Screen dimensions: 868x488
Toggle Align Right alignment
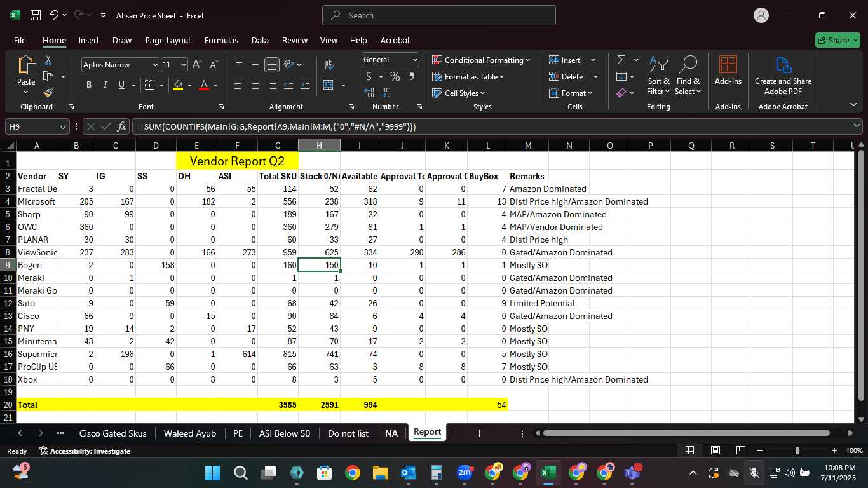pyautogui.click(x=271, y=85)
